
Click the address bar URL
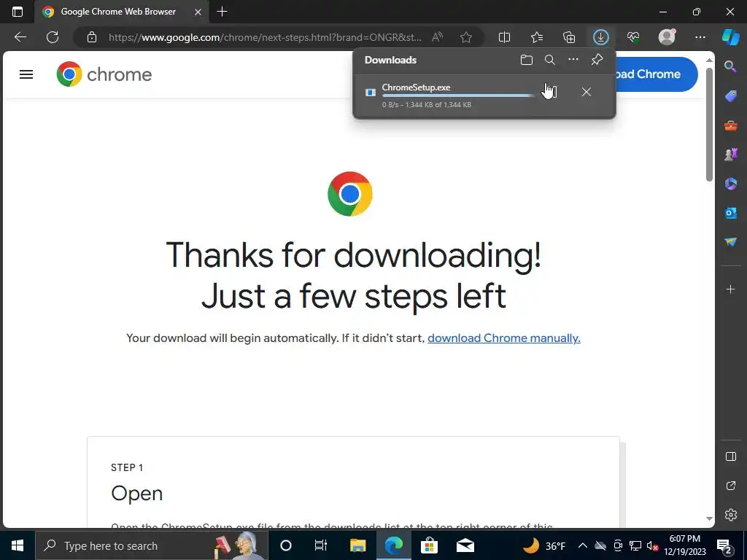pos(264,37)
